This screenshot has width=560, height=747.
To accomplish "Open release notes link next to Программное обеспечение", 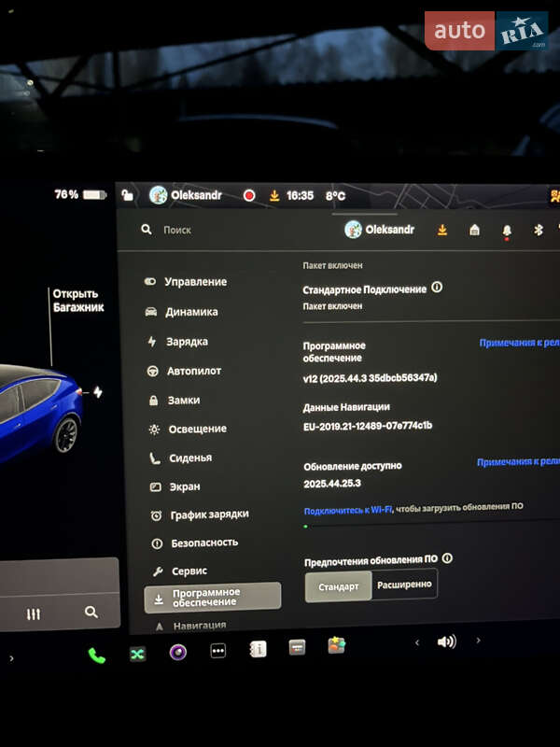I will click(x=519, y=343).
